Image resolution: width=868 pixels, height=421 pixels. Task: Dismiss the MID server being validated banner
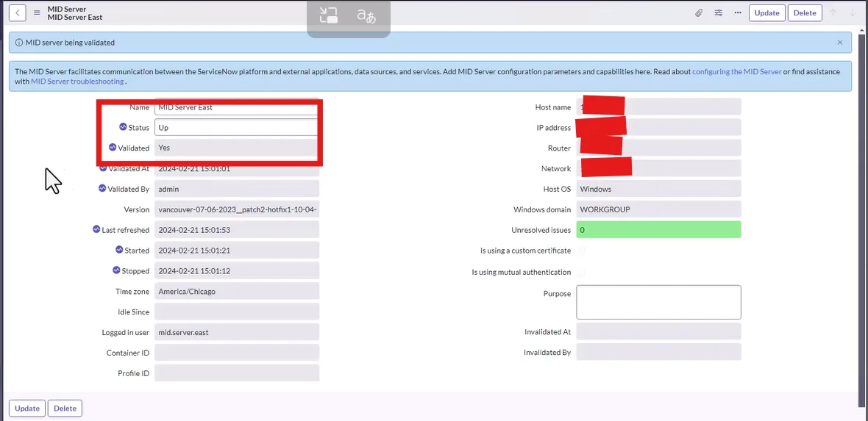840,43
